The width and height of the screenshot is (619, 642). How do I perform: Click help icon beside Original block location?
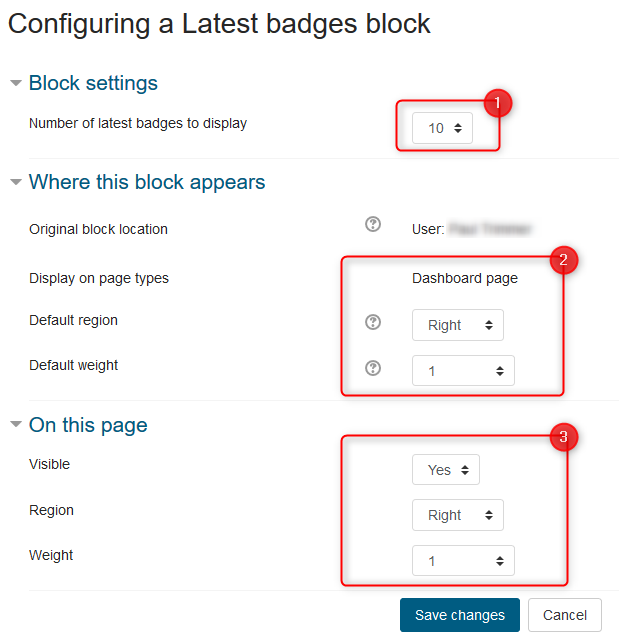(x=373, y=225)
